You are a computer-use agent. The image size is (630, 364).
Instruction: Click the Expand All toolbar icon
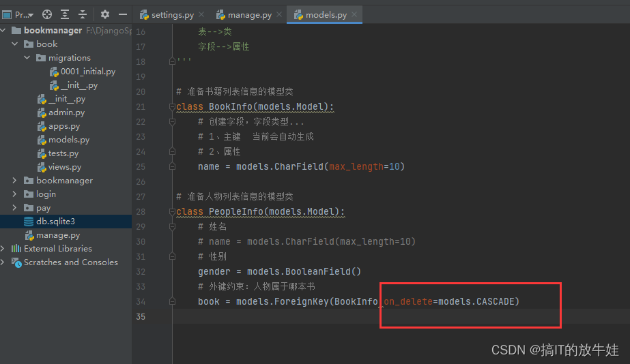click(65, 14)
